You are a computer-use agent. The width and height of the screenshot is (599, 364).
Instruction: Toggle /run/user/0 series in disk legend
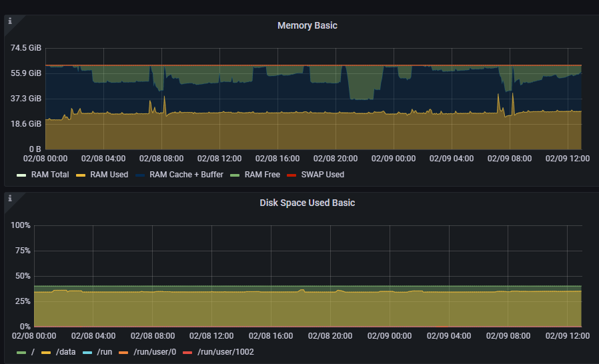(155, 352)
